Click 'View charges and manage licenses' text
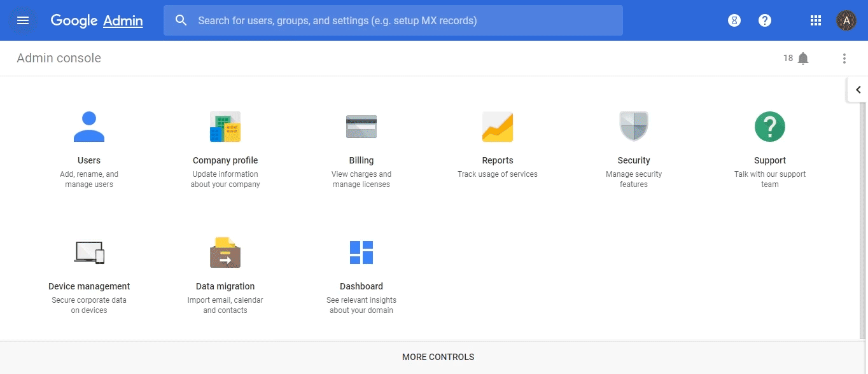This screenshot has width=868, height=374. pyautogui.click(x=361, y=179)
